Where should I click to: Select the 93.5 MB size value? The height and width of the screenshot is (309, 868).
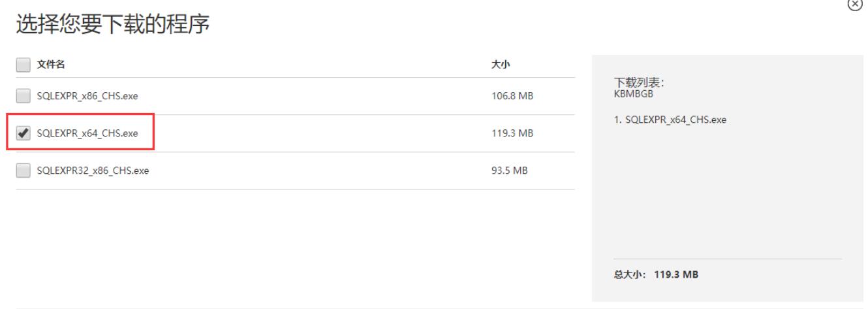[x=509, y=171]
